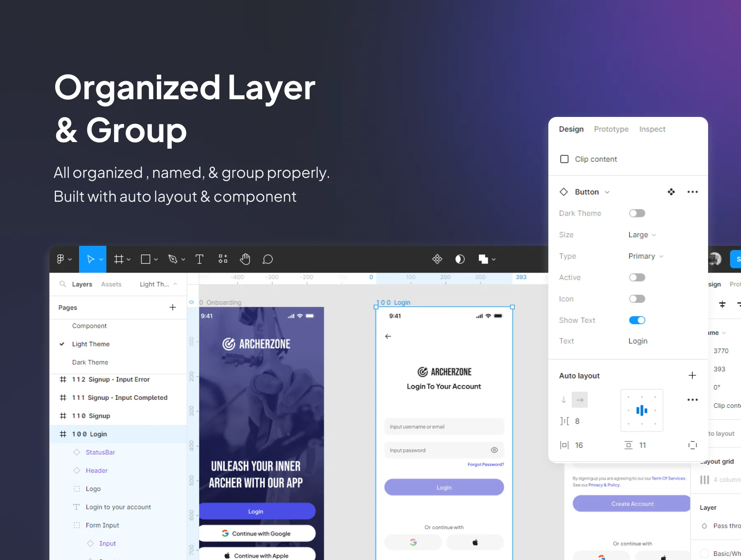741x560 pixels.
Task: Click the independent padding icon
Action: tap(693, 445)
